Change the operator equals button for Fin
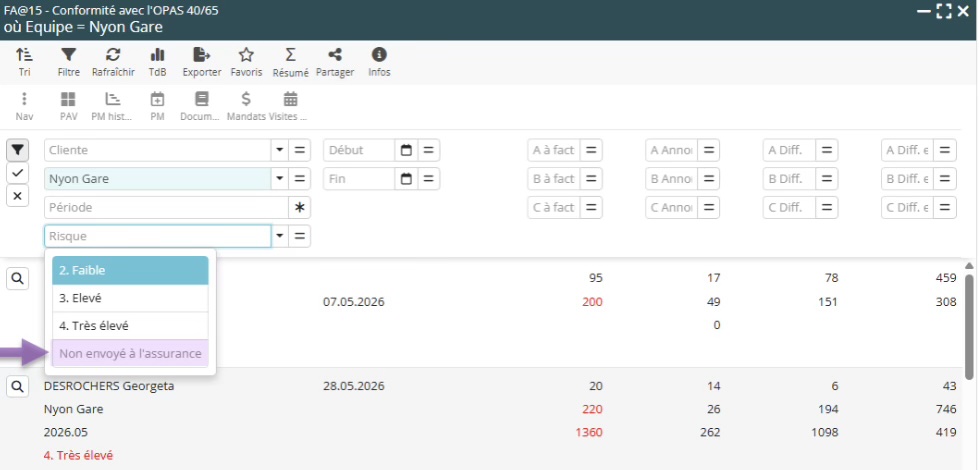Image resolution: width=979 pixels, height=470 pixels. 428,179
